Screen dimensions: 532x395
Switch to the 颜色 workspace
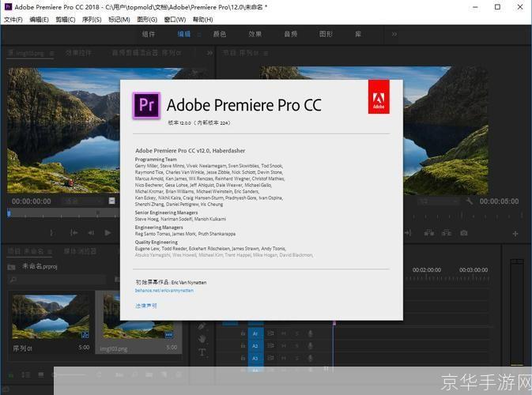pos(220,34)
